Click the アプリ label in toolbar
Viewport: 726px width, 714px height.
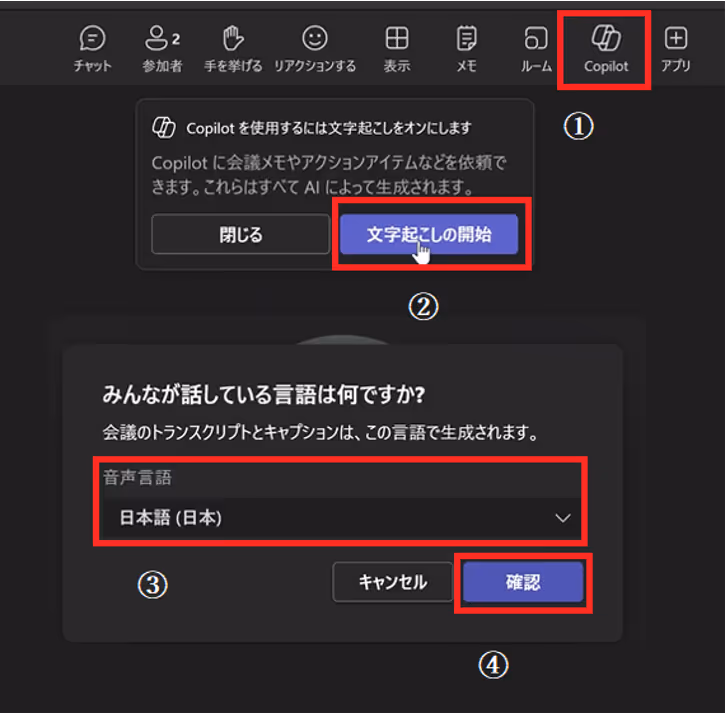[x=676, y=66]
